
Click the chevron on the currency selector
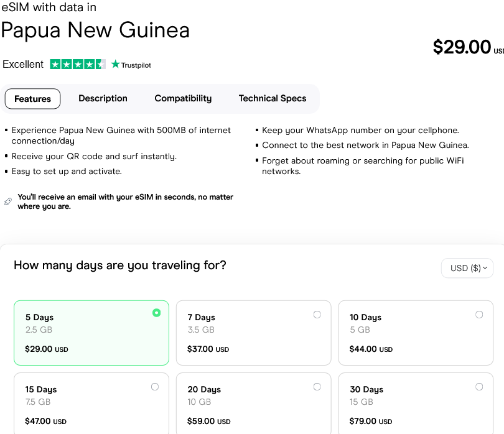click(486, 268)
